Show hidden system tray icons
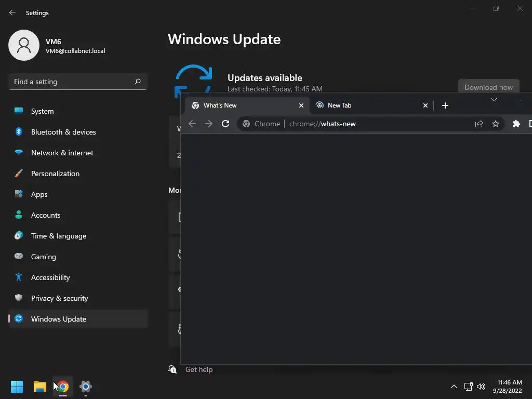This screenshot has height=399, width=532. [454, 387]
